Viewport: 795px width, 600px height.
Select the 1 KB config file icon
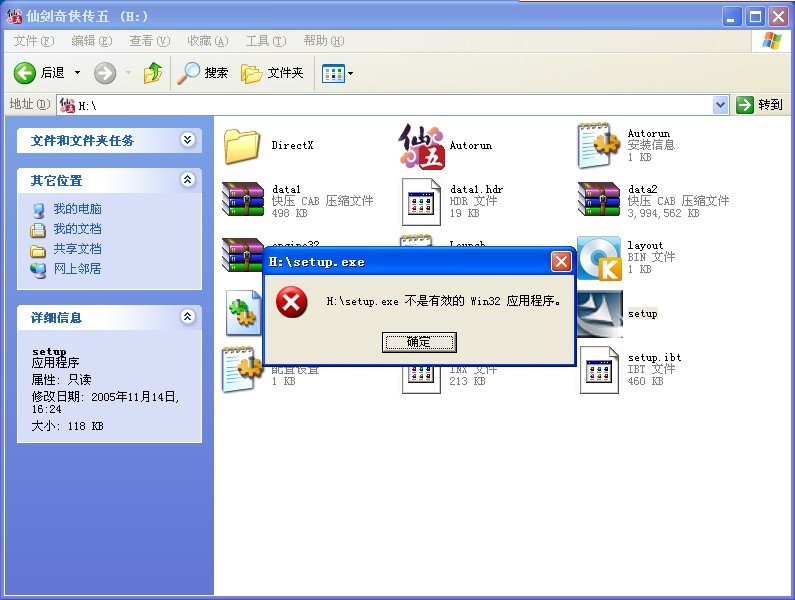click(x=241, y=370)
